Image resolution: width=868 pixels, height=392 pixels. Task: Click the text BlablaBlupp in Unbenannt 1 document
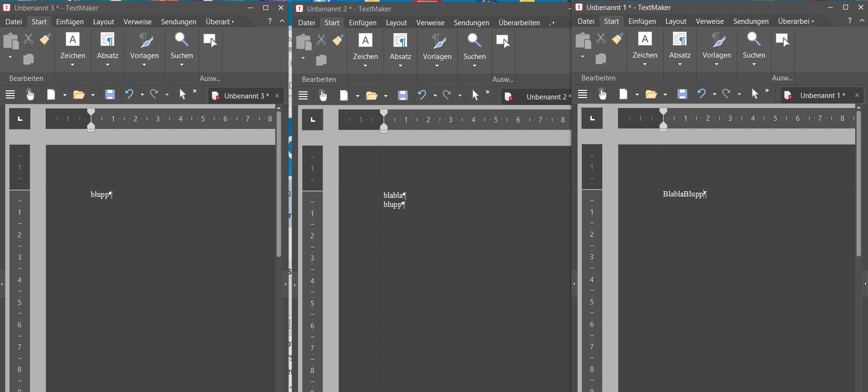click(683, 194)
